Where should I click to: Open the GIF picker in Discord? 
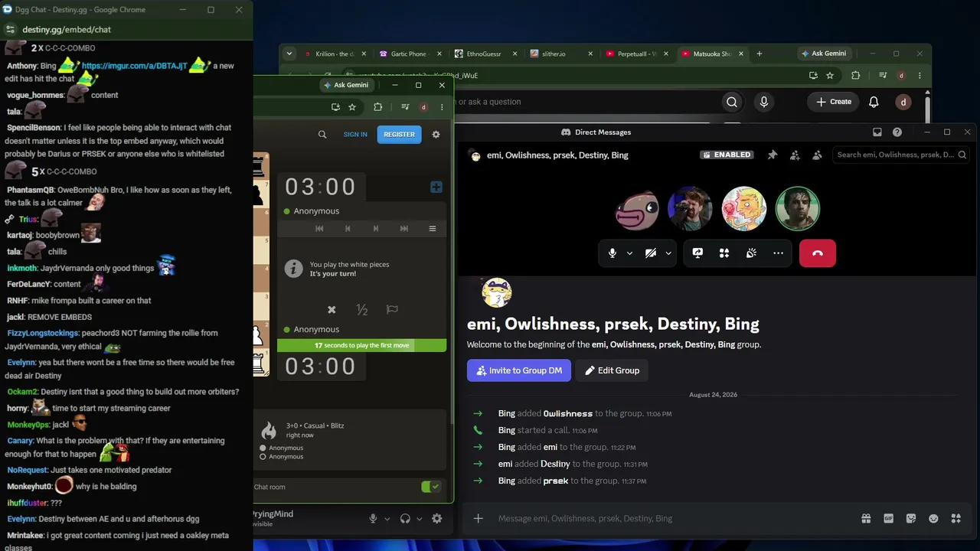tap(889, 518)
